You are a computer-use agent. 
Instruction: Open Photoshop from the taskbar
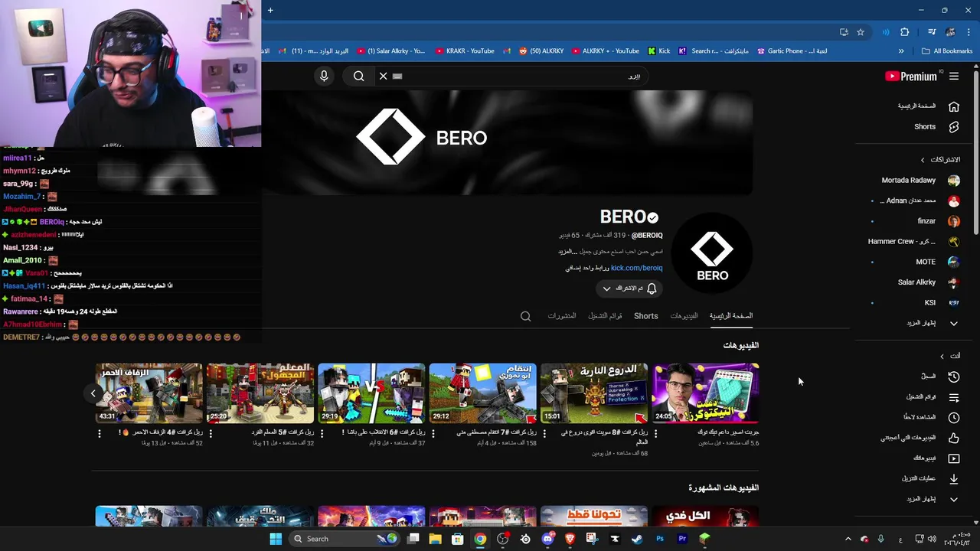coord(660,539)
